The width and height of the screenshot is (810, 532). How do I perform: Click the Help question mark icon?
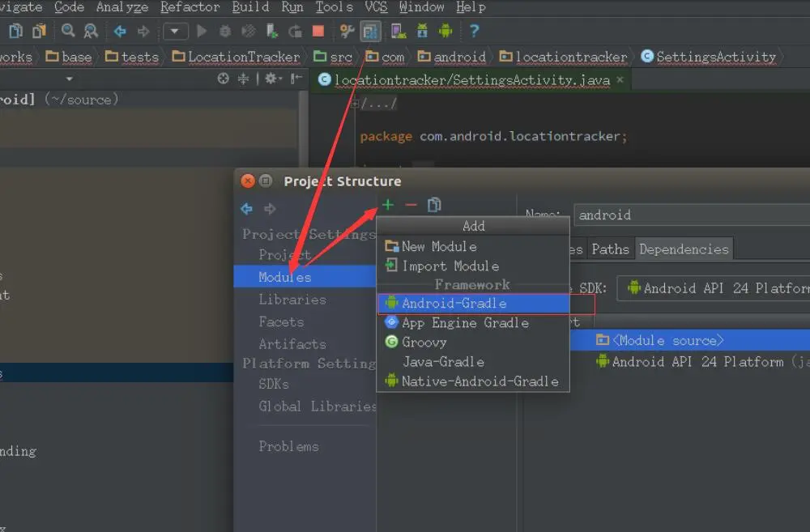[x=474, y=32]
